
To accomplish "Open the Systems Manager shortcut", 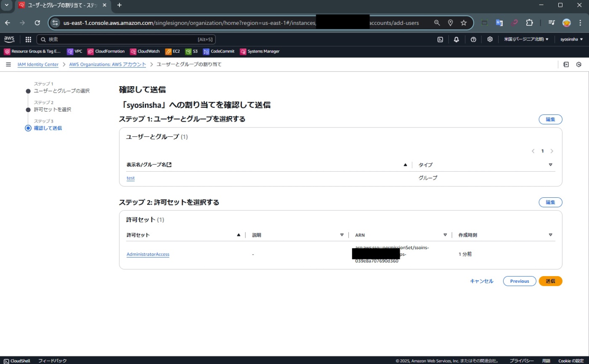I will tap(260, 51).
